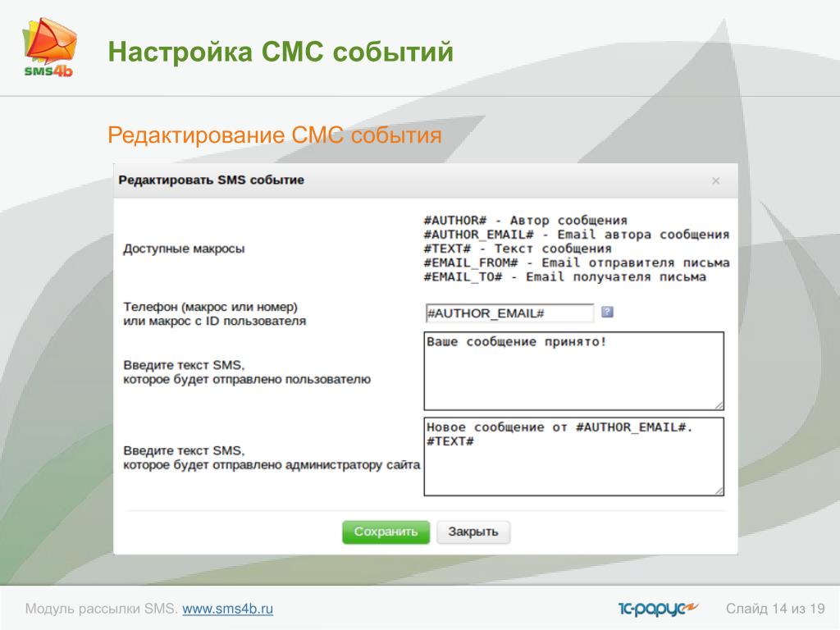Click the 'которое будет отправлено администратору сайта' label
840x630 pixels.
click(x=272, y=465)
